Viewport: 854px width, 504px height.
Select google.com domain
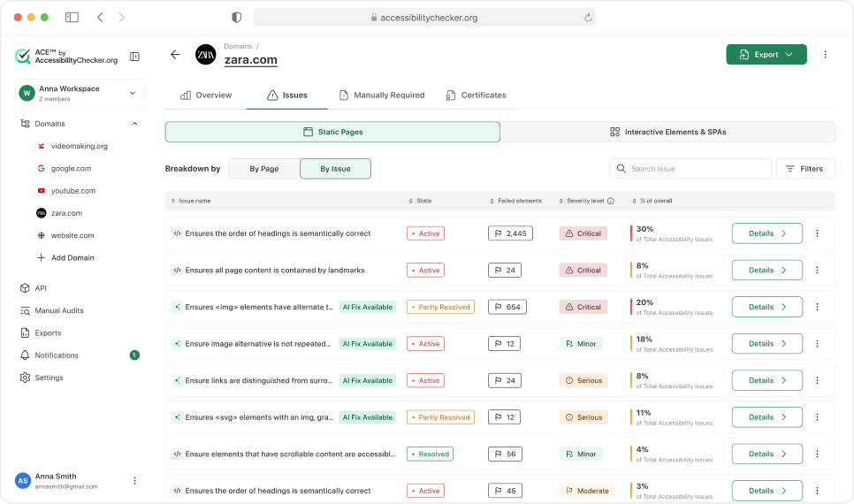coord(65,168)
